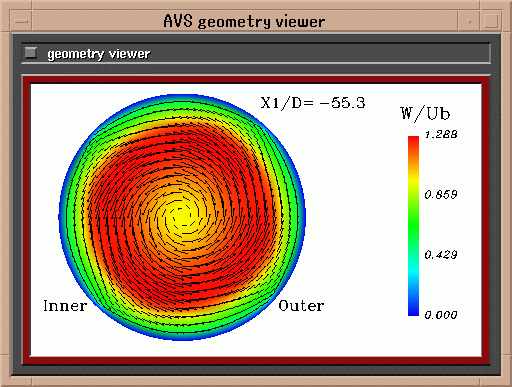Click the yellow vortex center of the velocity plot

[182, 217]
